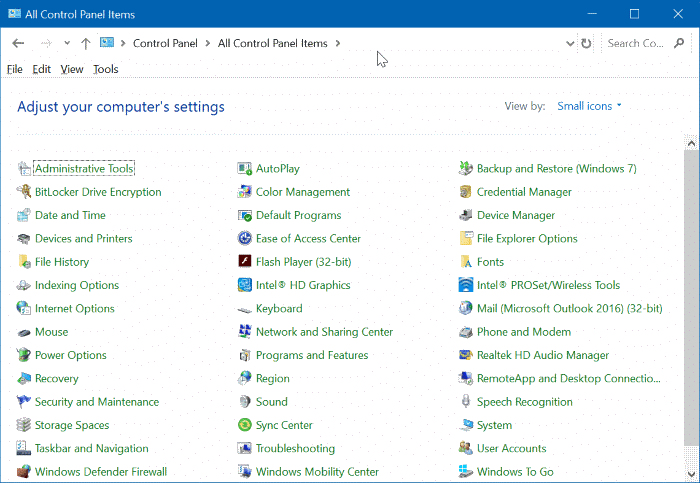This screenshot has height=483, width=700.
Task: Open the View by Small icons dropdown
Action: pos(589,106)
